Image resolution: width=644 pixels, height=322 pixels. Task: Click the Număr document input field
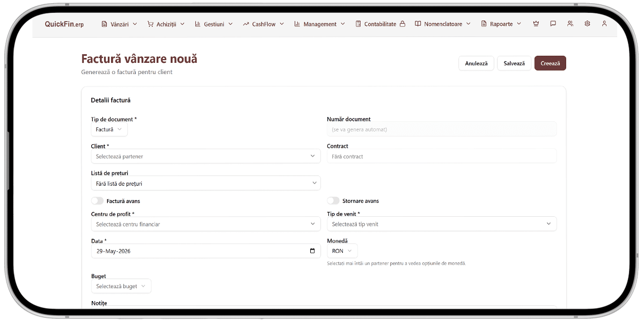click(x=442, y=129)
